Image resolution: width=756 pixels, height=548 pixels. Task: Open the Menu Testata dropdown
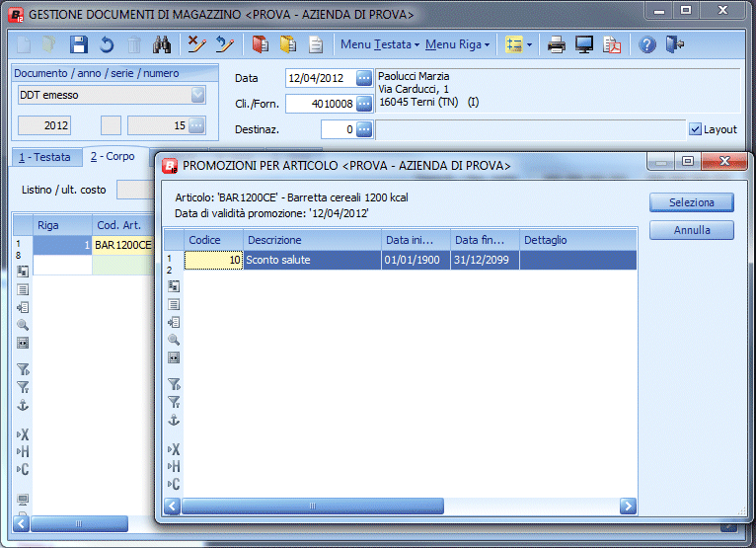tap(379, 44)
